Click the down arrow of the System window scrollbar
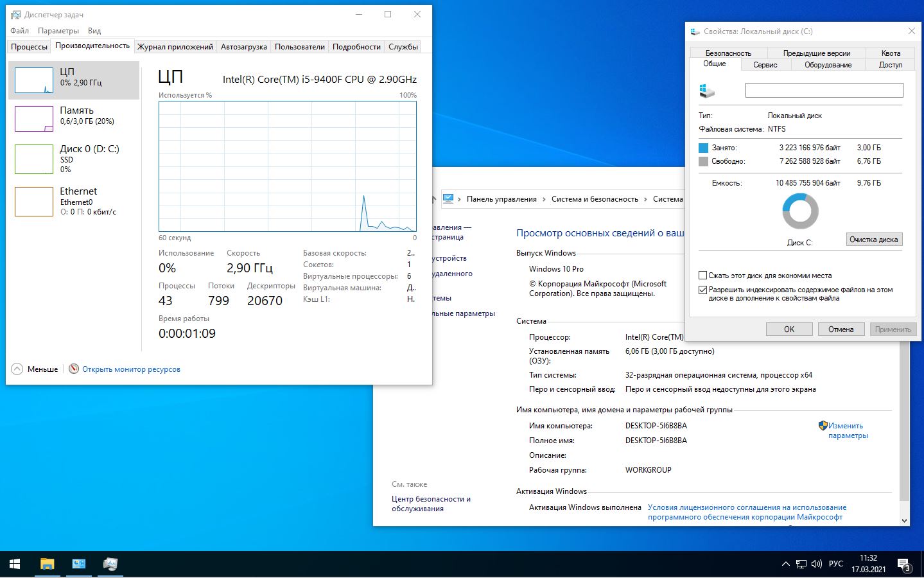 [904, 520]
